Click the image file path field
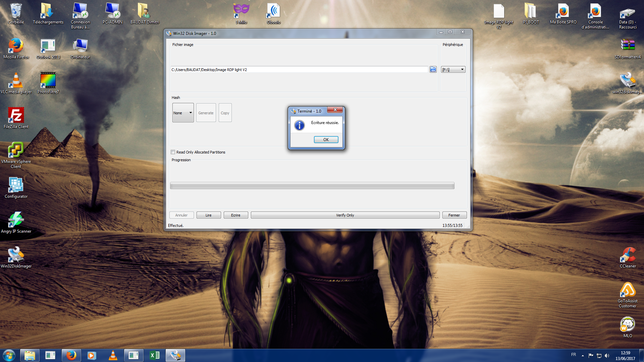The height and width of the screenshot is (362, 644). pyautogui.click(x=299, y=70)
